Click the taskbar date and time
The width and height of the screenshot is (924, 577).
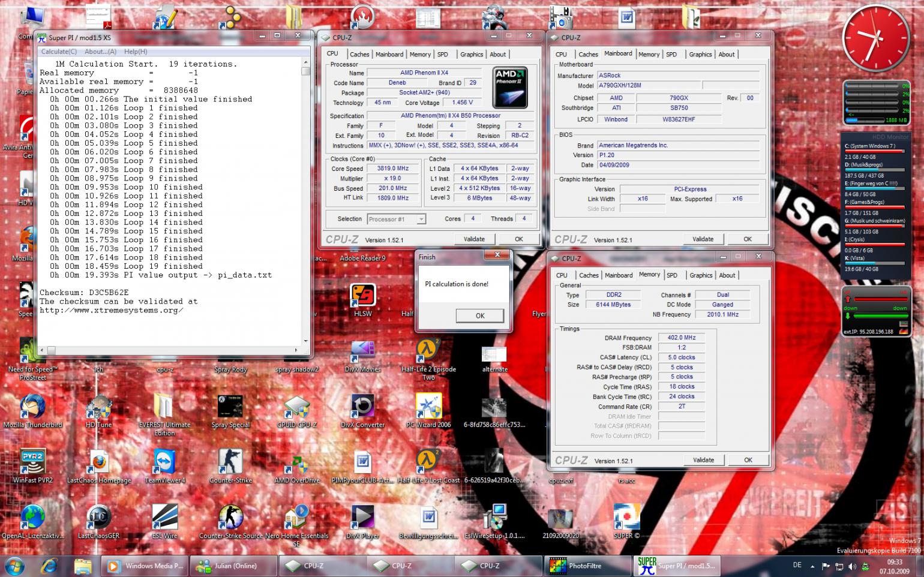895,566
